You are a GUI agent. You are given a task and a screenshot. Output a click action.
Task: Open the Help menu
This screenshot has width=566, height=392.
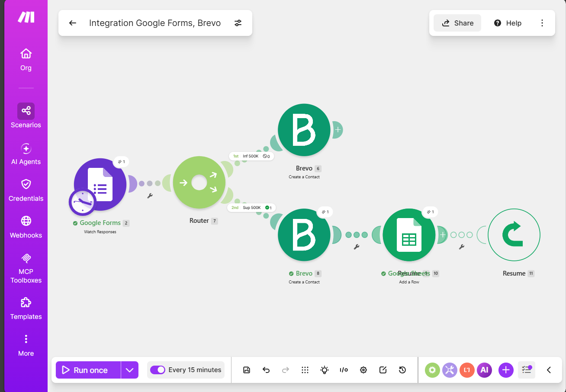tap(508, 23)
